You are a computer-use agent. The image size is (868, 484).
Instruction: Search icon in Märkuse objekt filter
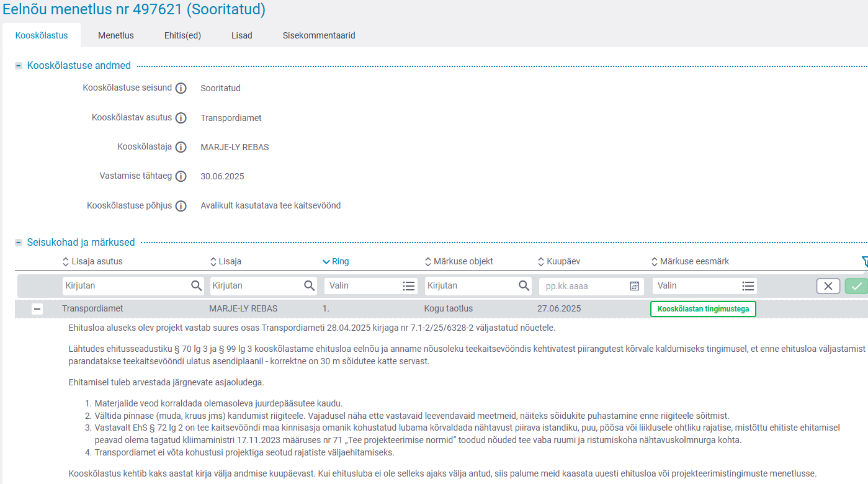pos(525,285)
